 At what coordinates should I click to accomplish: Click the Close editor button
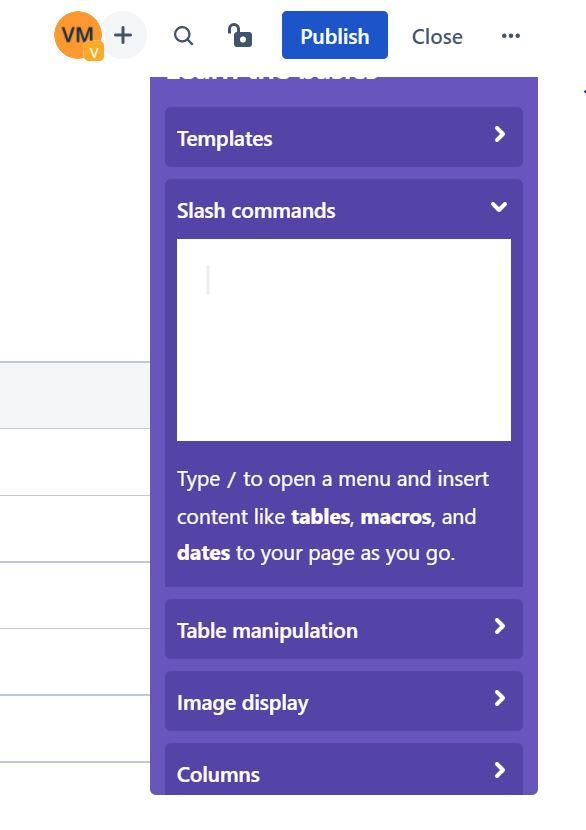coord(437,37)
